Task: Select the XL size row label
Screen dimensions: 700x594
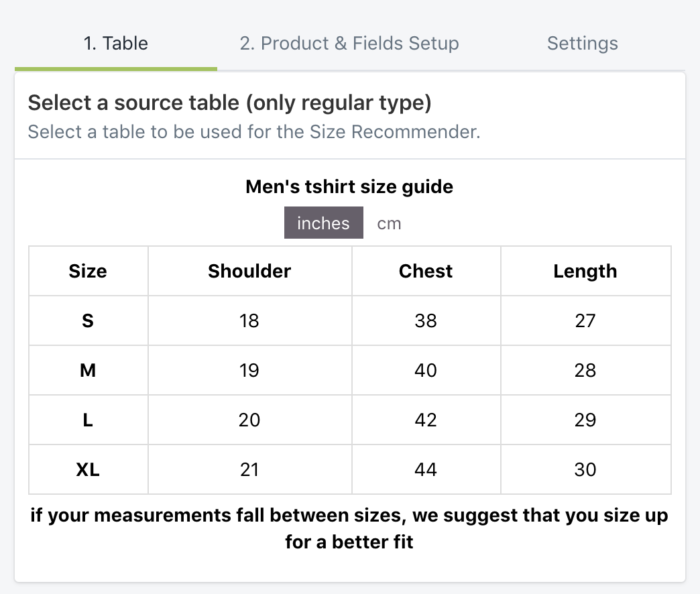Action: pyautogui.click(x=88, y=469)
